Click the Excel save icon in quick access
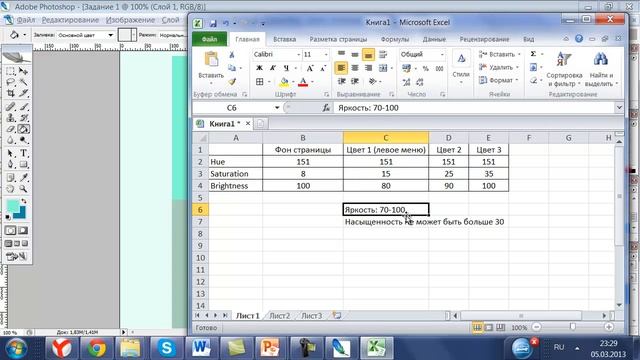This screenshot has width=640, height=360. [x=213, y=24]
